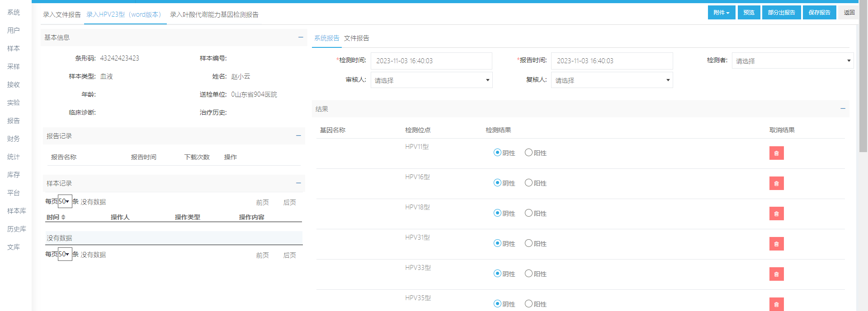The image size is (868, 311).
Task: Open 库存 in the sidebar
Action: click(14, 175)
